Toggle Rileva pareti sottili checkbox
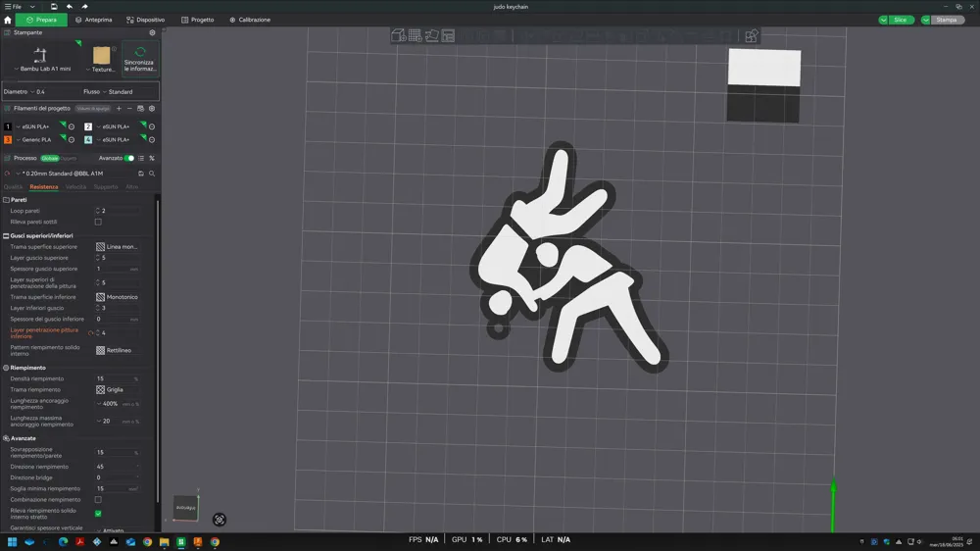980x551 pixels. click(x=98, y=222)
